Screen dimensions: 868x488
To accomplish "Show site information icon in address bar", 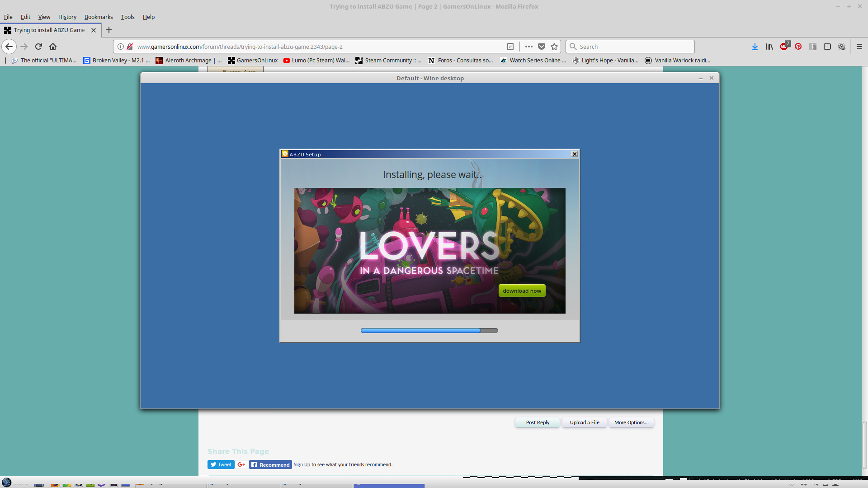I will [121, 47].
